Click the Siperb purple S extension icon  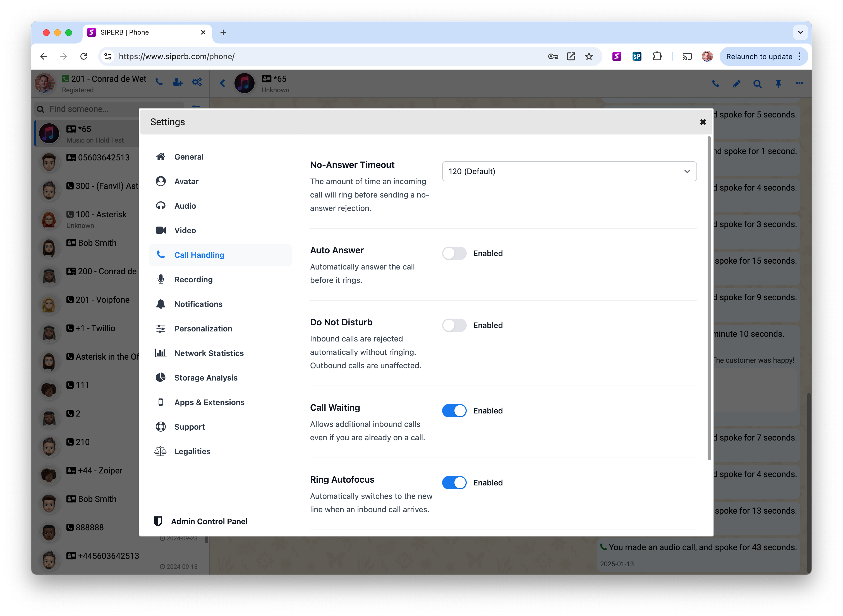coord(617,56)
